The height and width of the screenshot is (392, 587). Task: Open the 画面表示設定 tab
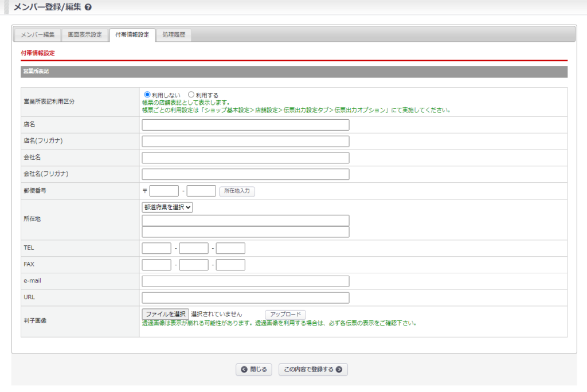pyautogui.click(x=85, y=35)
